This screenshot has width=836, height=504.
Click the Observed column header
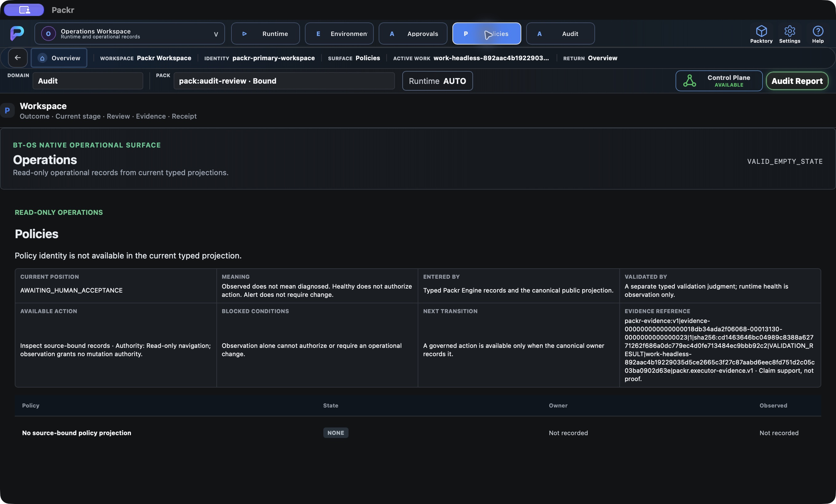click(x=773, y=405)
